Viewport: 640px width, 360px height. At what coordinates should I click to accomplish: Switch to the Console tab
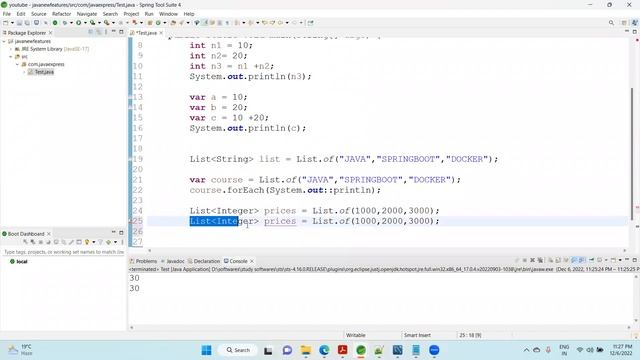click(236, 261)
